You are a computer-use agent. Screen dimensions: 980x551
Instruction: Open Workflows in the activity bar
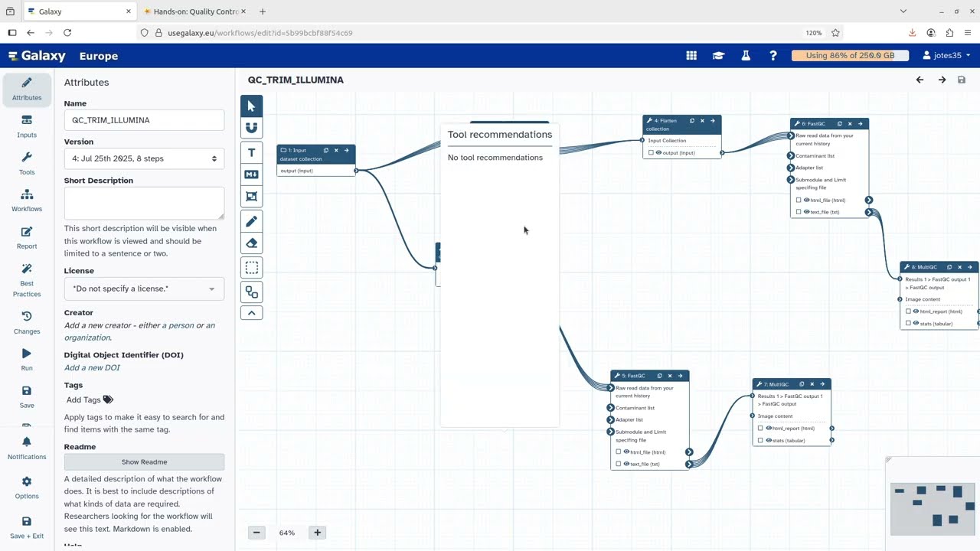[27, 201]
